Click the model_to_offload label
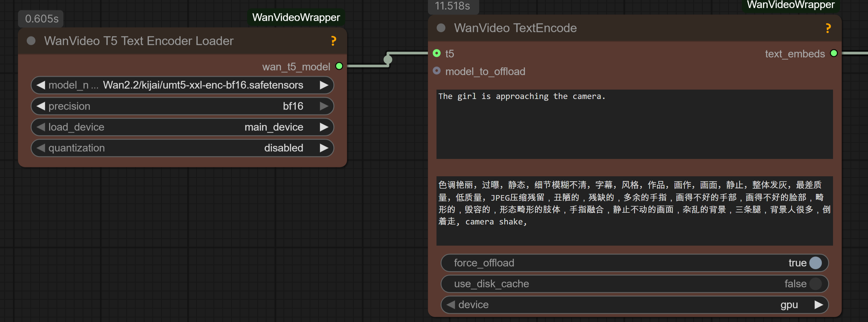Viewport: 868px width, 322px height. point(485,71)
